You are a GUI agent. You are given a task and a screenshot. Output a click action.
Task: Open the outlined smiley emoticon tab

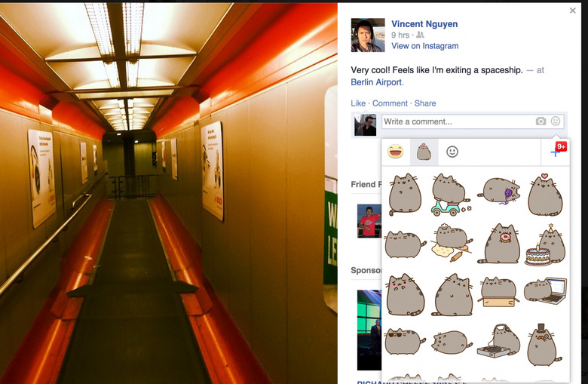point(452,152)
